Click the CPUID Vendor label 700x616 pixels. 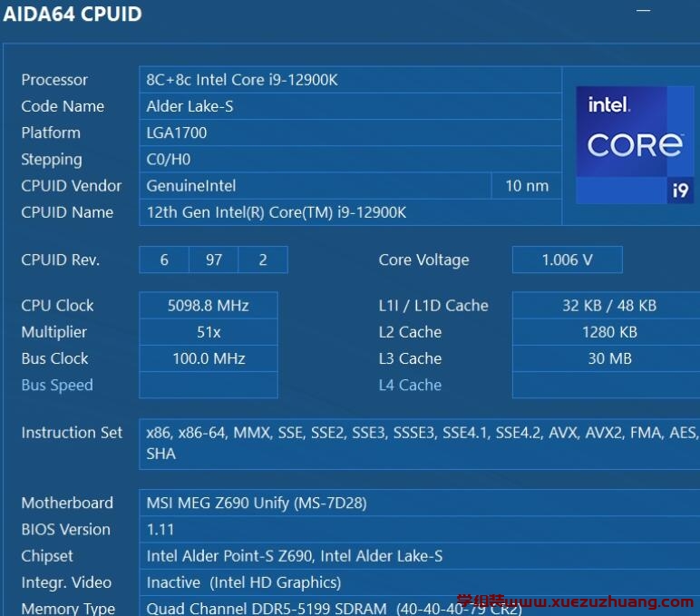(x=72, y=186)
